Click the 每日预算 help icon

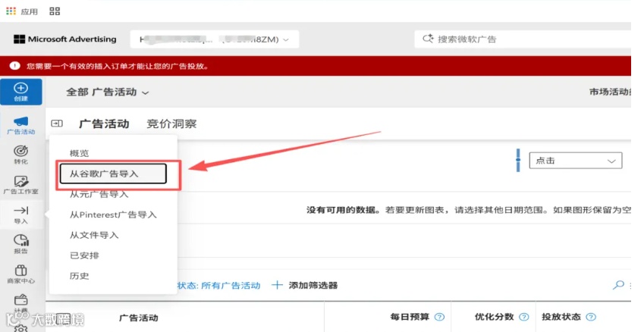439,317
